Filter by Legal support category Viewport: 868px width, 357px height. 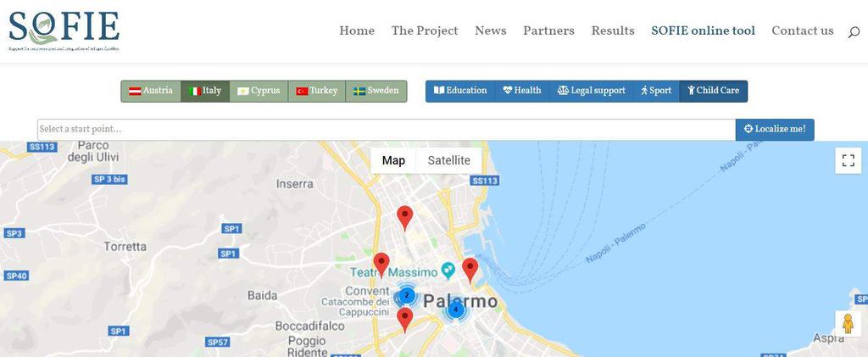591,91
